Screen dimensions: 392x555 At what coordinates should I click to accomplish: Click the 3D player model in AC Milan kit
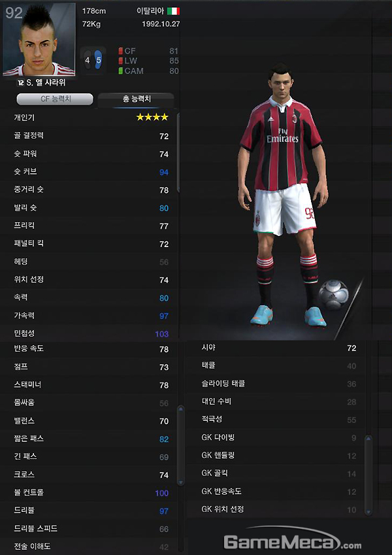[283, 195]
